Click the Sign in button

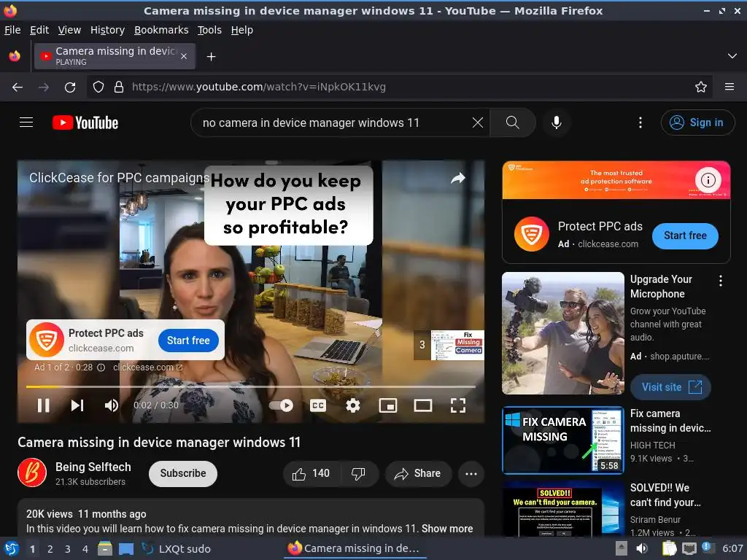coord(697,122)
